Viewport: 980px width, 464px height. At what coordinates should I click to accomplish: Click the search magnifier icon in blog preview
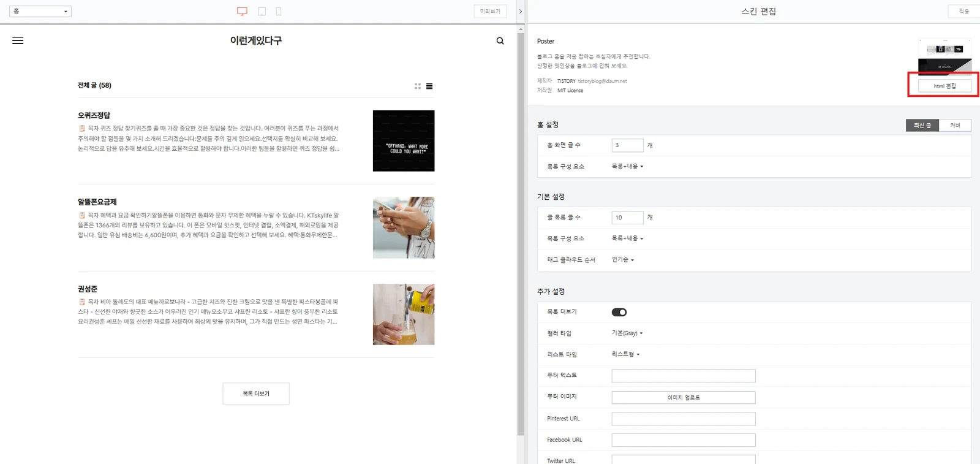(500, 41)
